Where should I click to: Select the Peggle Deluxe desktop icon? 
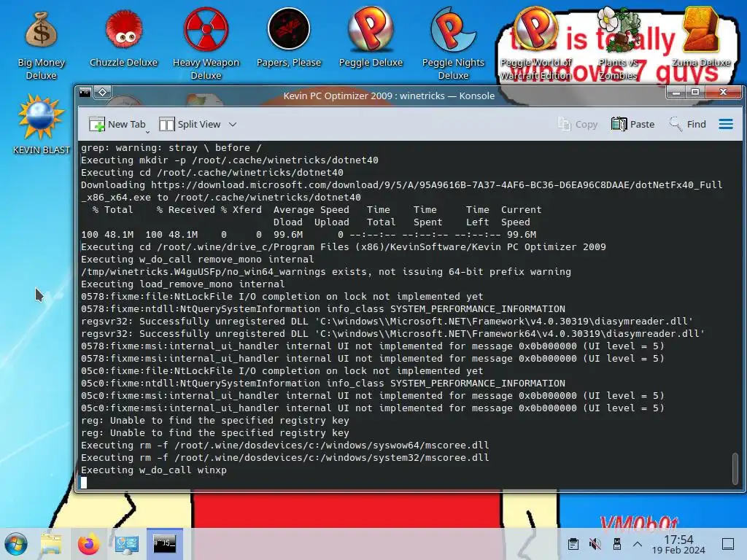pyautogui.click(x=371, y=38)
